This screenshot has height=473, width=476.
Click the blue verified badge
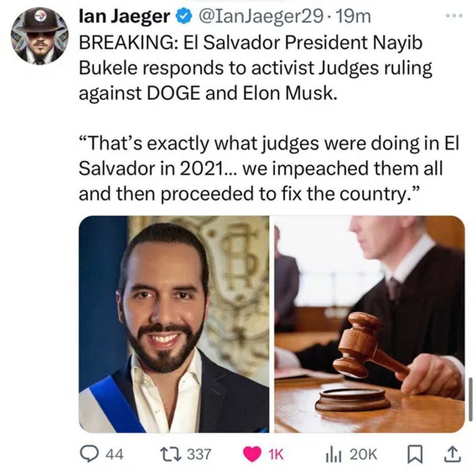[x=184, y=16]
